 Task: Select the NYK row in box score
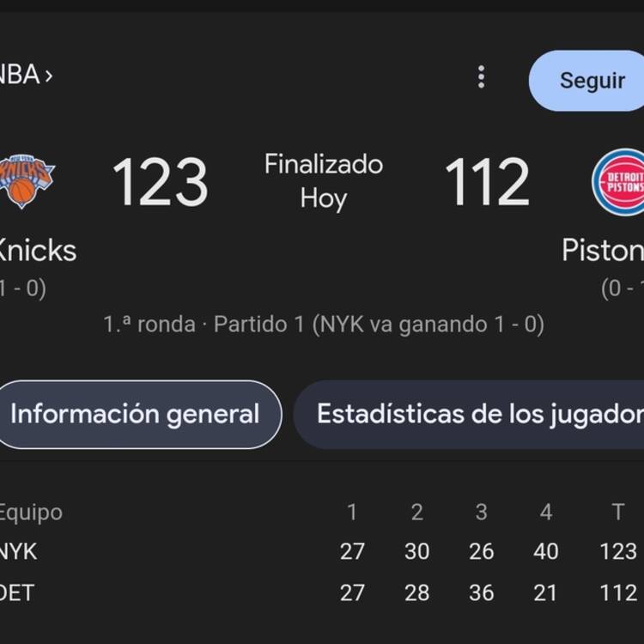point(322,551)
